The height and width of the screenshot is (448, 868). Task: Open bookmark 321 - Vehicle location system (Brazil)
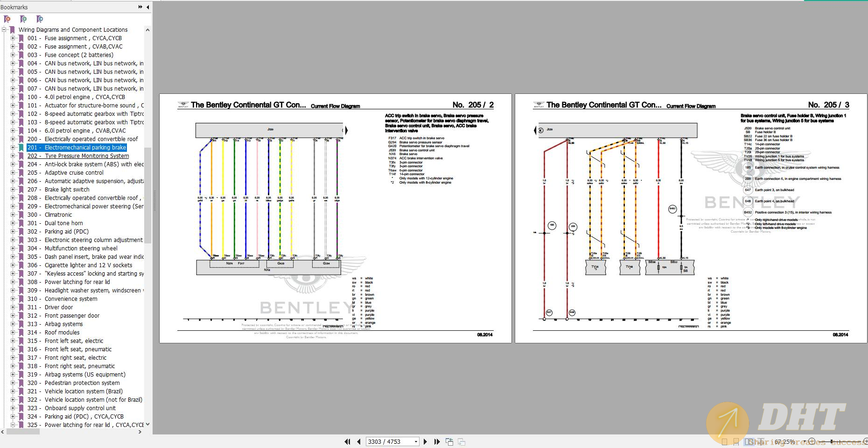(x=75, y=391)
